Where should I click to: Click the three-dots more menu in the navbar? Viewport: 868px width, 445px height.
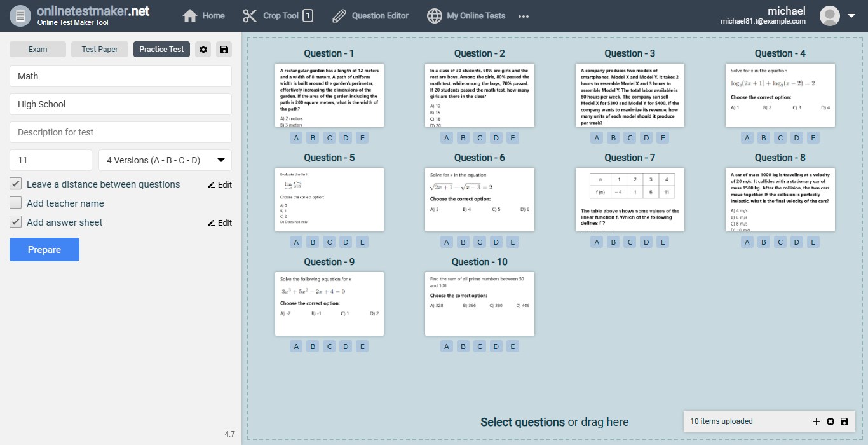pos(524,17)
